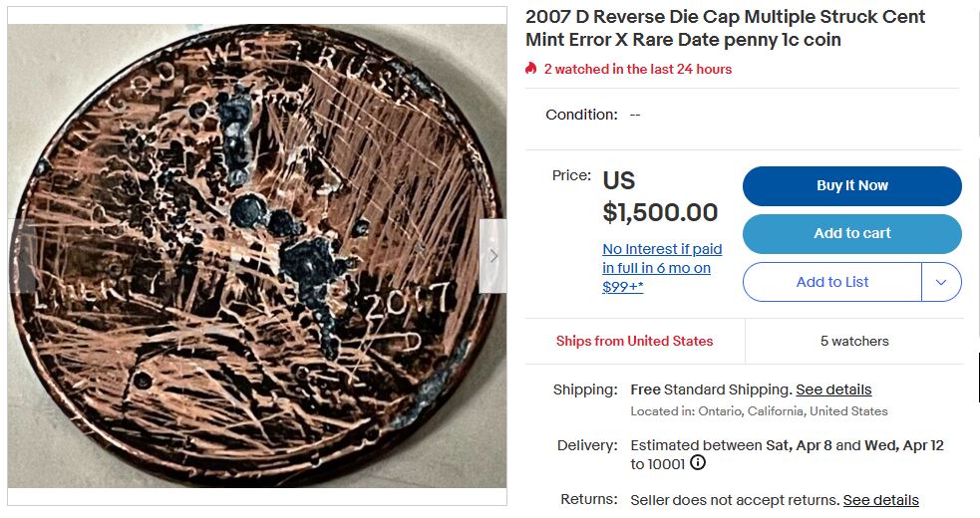Go to the previous coin photo arrow
Screen dimensions: 980x518
21,256
